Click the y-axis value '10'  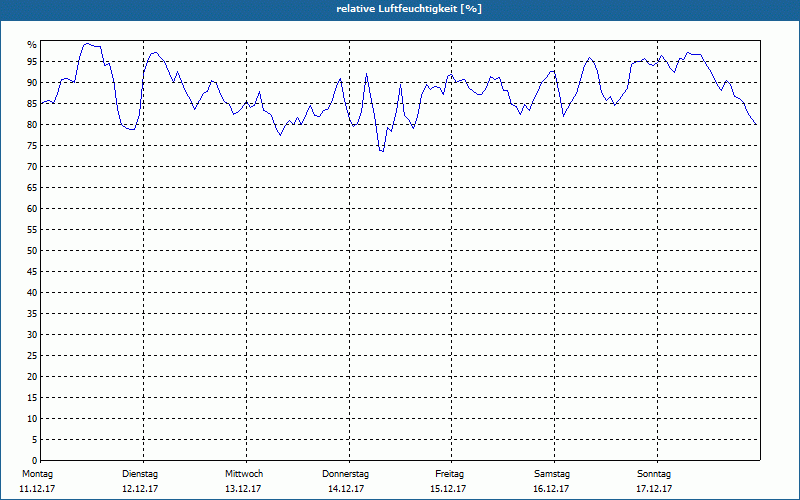coord(32,419)
